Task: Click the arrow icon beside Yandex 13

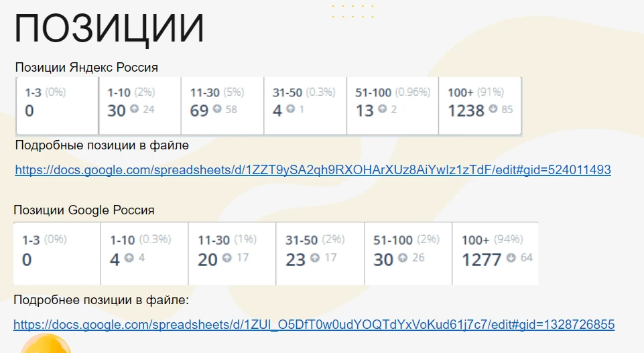Action: [383, 109]
